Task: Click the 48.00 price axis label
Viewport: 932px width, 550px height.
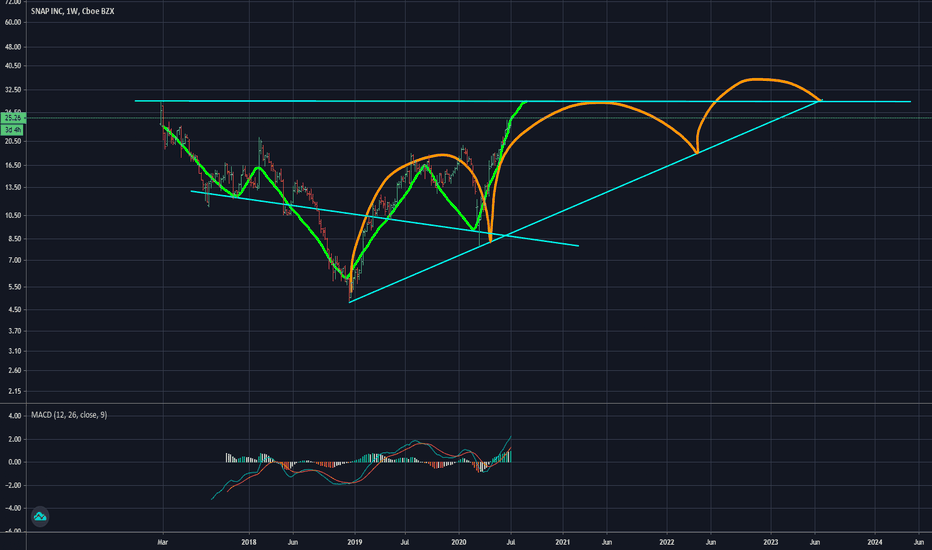Action: pyautogui.click(x=12, y=47)
